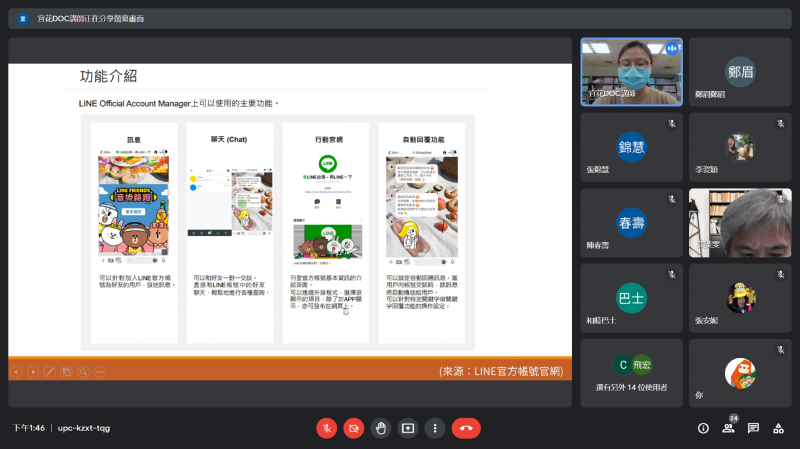The height and width of the screenshot is (449, 800).
Task: Click the present now screen-share button
Action: click(408, 428)
